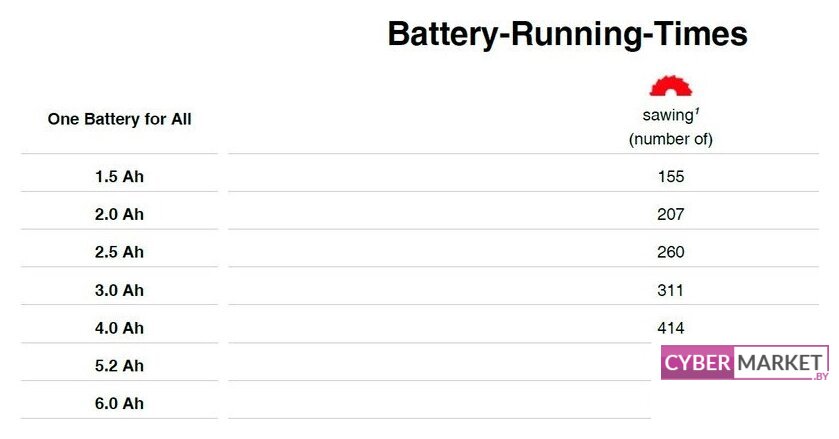Click the 414 value cell
839x439 pixels.
coord(670,328)
